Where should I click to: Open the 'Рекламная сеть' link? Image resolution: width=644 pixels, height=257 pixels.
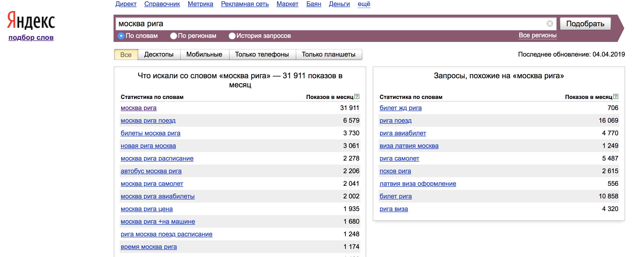(x=245, y=4)
